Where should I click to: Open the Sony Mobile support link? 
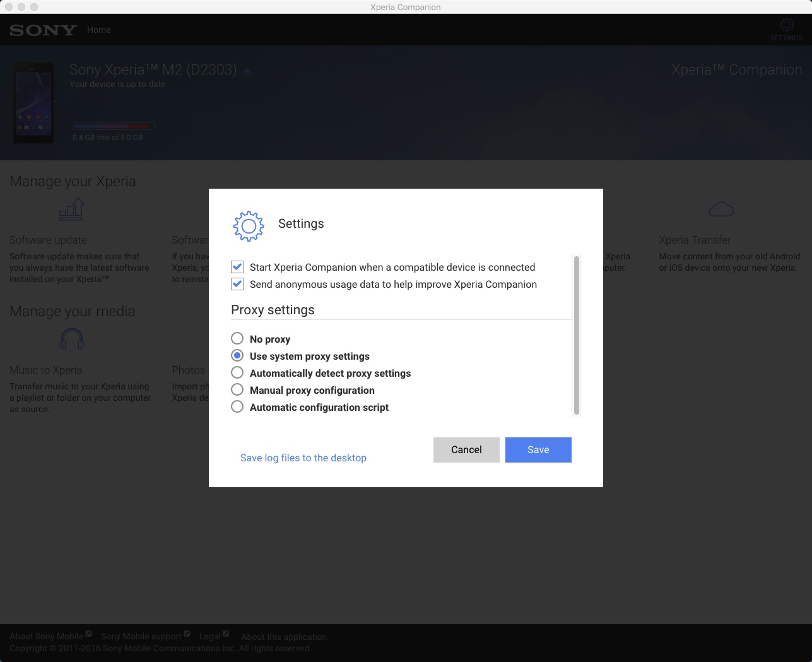pos(141,637)
